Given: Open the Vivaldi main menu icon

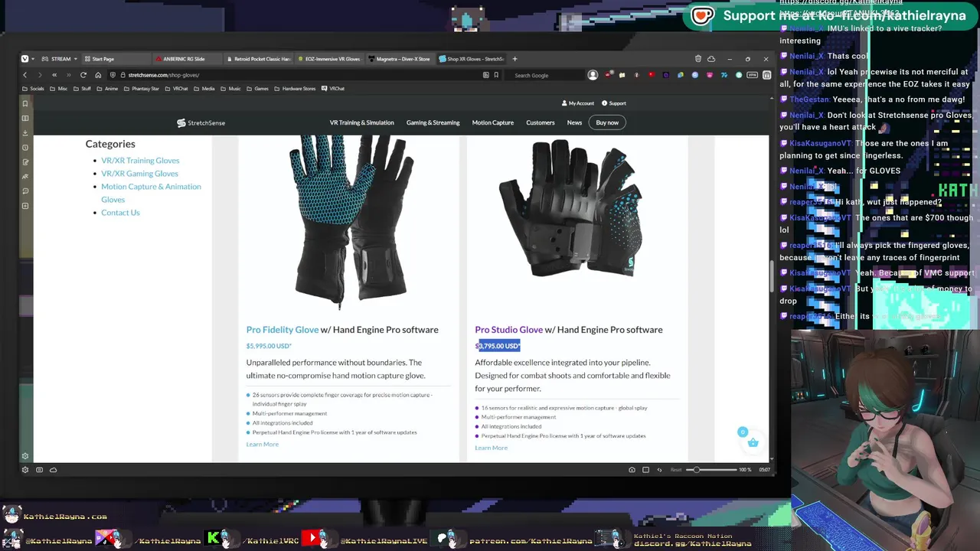Looking at the screenshot, I should pyautogui.click(x=25, y=59).
